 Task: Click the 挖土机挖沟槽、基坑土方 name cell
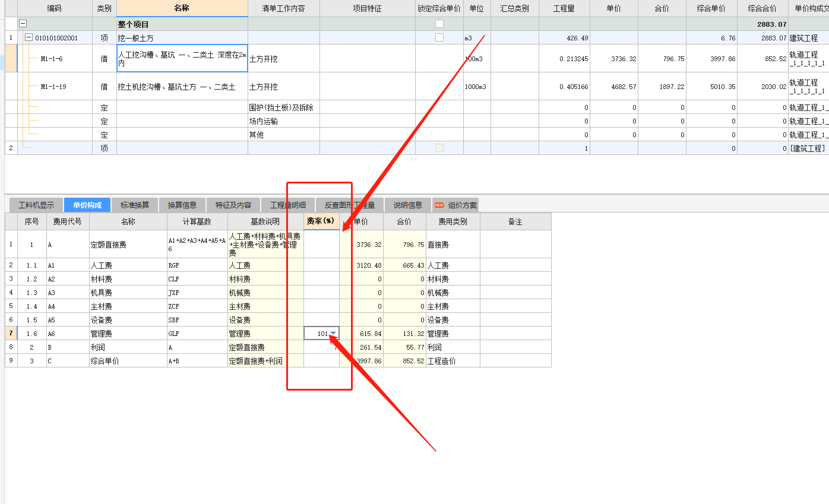pyautogui.click(x=182, y=87)
